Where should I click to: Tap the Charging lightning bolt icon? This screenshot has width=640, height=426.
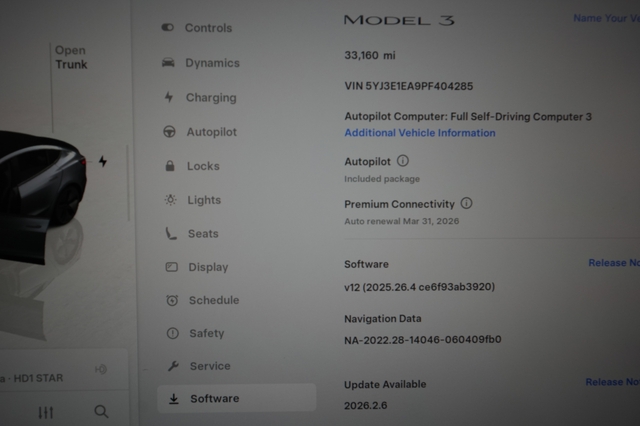(x=169, y=97)
